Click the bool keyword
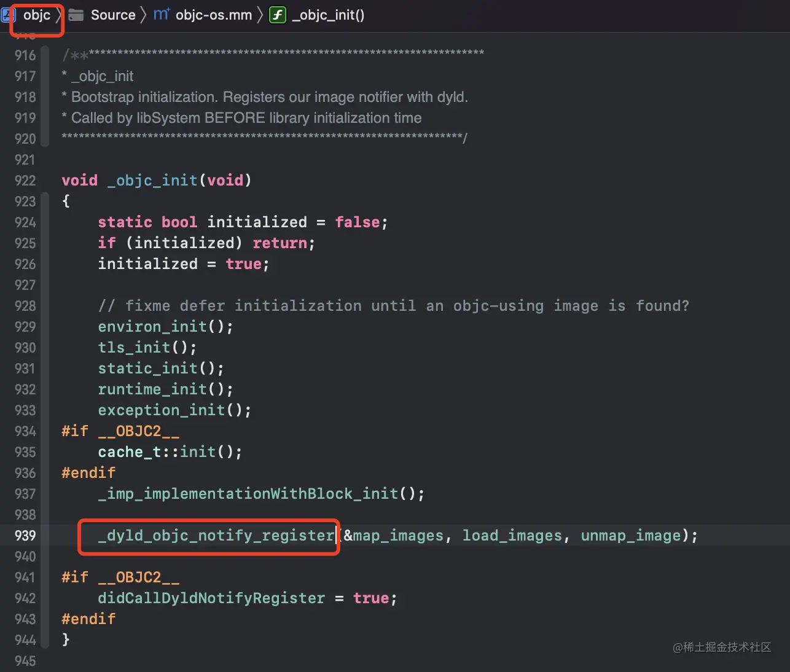The width and height of the screenshot is (790, 672). click(x=179, y=222)
